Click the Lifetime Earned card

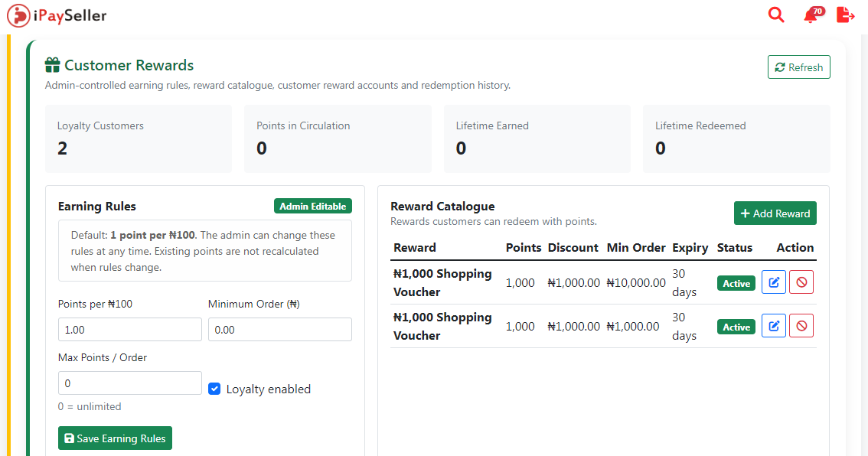(537, 139)
